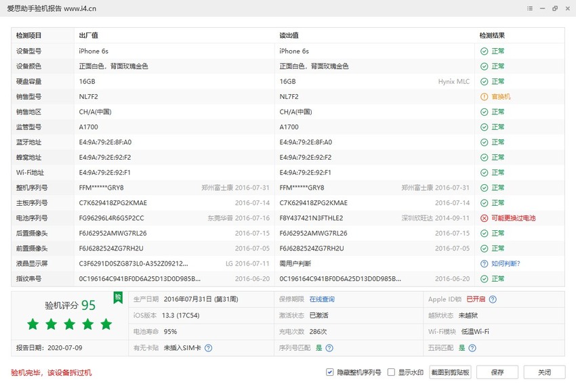
Task: Click the 充电次数 286次 value
Action: (x=318, y=332)
